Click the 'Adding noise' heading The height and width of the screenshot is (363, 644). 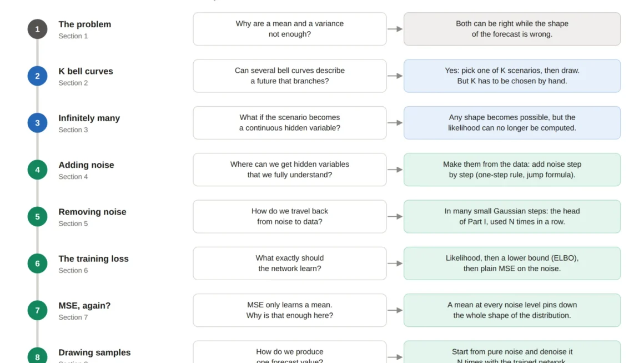(x=86, y=165)
